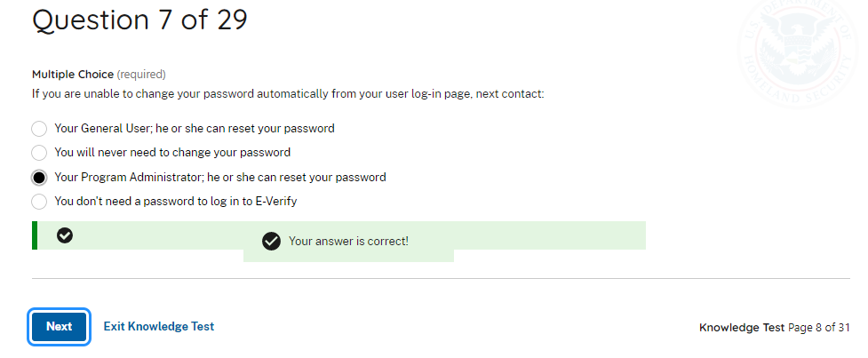Click the label text "You don't need a password to log in"
Viewport: 868px width, 358px height.
(176, 202)
